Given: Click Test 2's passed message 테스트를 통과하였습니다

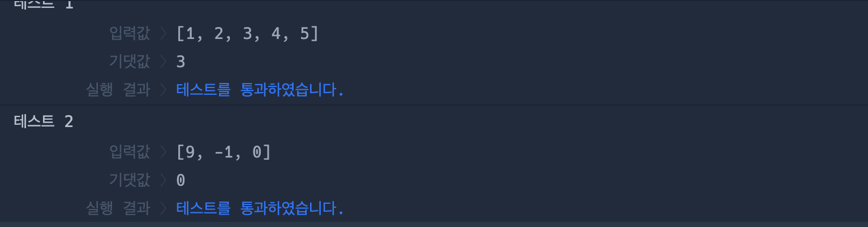Looking at the screenshot, I should coord(260,208).
